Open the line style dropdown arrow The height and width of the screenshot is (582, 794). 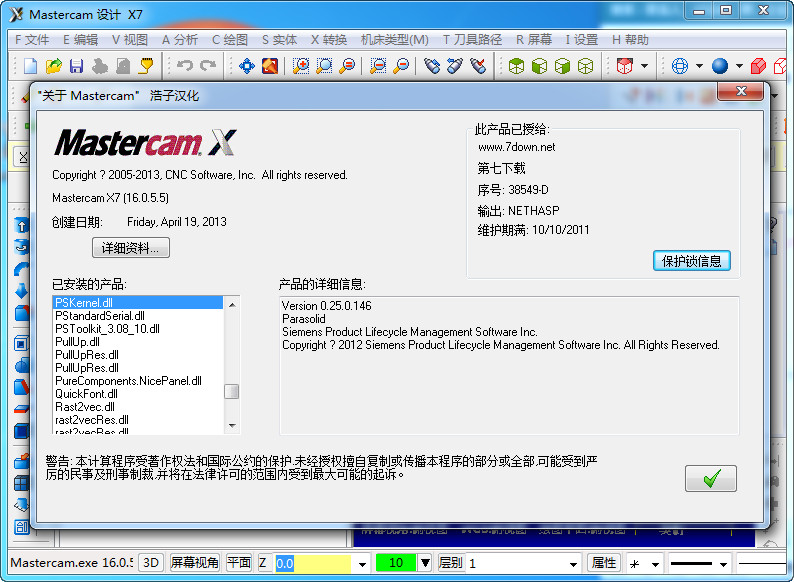coord(723,564)
